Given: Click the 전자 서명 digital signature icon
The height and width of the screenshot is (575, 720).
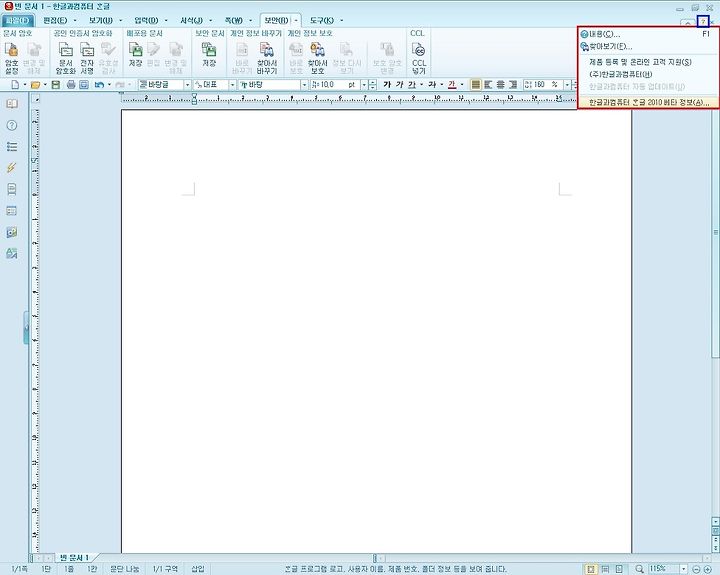Looking at the screenshot, I should (x=87, y=58).
